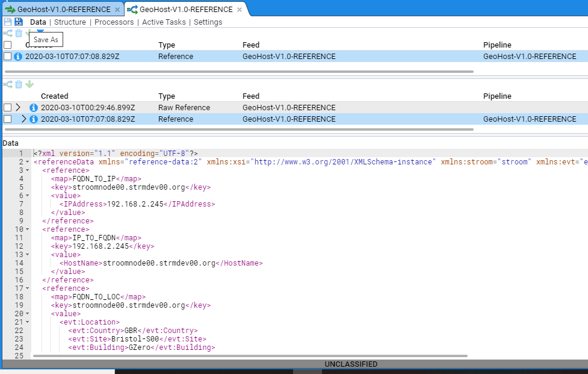The image size is (588, 374).
Task: Fold the value element at line 6
Action: click(x=28, y=196)
